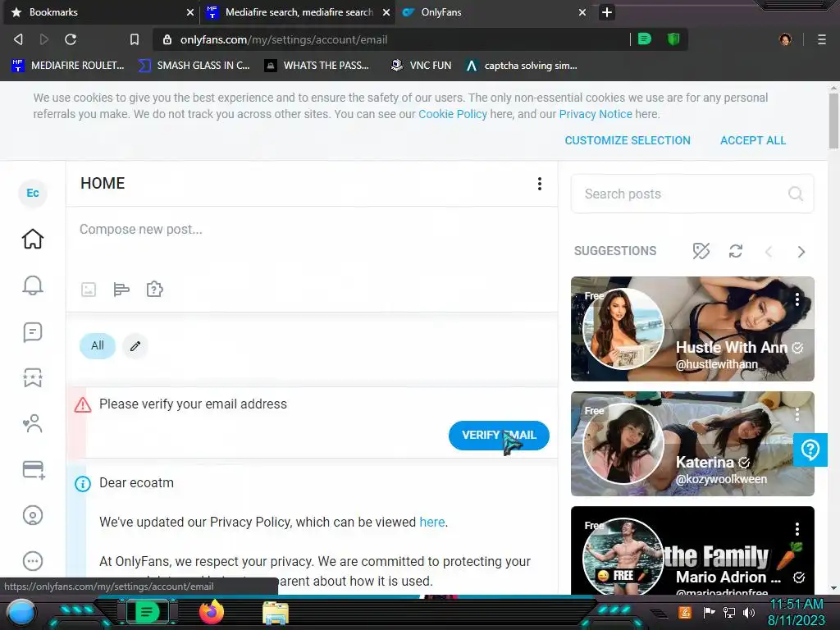Viewport: 840px width, 630px height.
Task: Click the taskbar clock 11:51 AM
Action: point(796,605)
